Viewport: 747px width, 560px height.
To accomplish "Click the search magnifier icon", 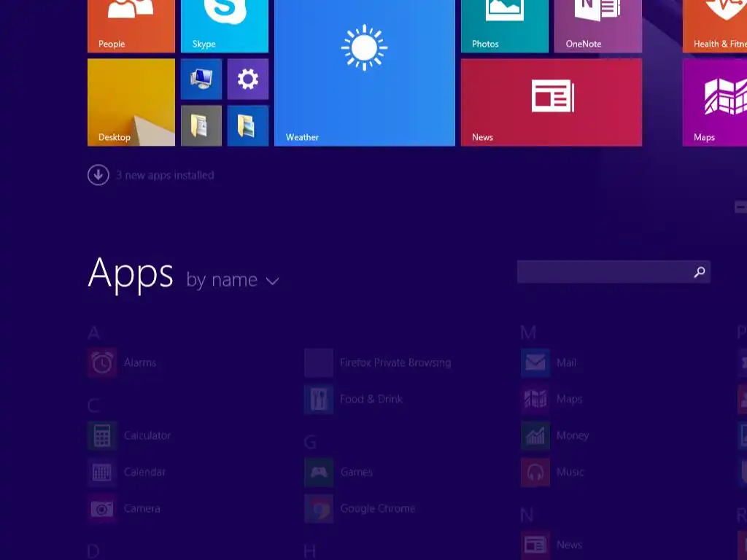I will 700,272.
